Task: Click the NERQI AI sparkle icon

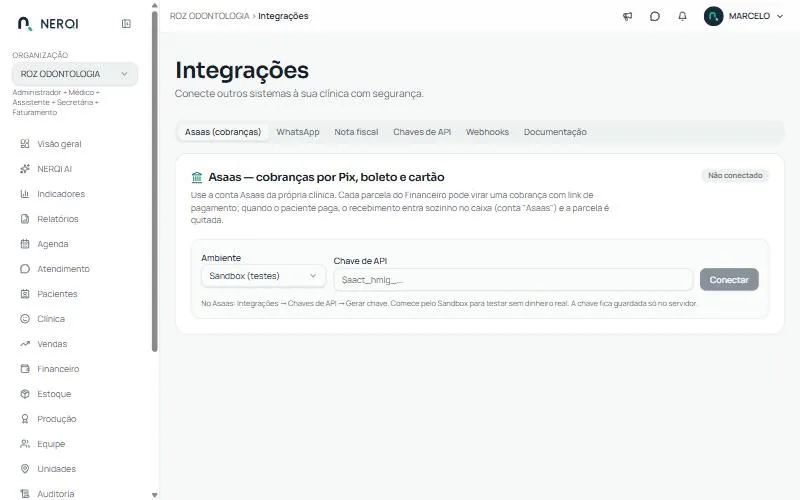Action: (24, 169)
